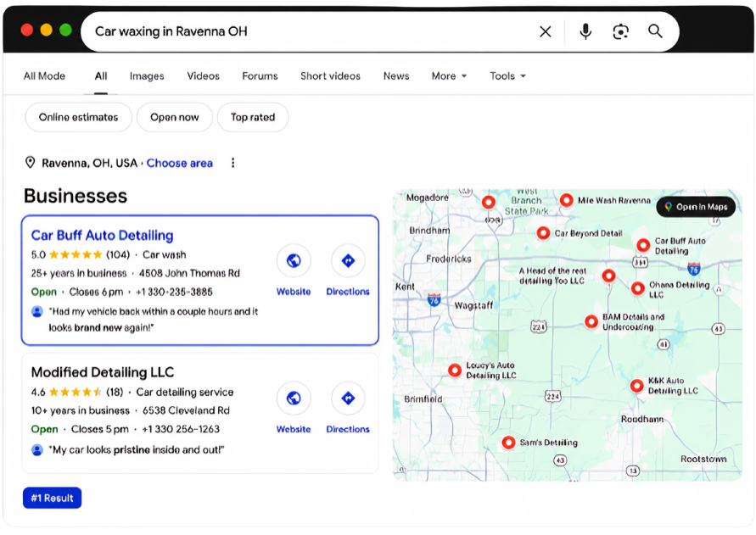756x535 pixels.
Task: Select the Sam's Detailing map pin
Action: pyautogui.click(x=508, y=443)
